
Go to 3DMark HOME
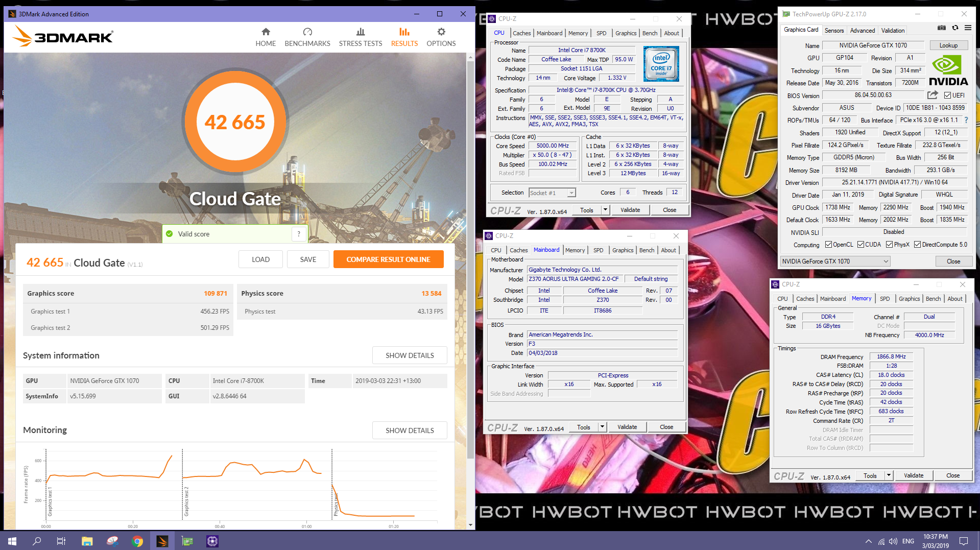tap(266, 38)
